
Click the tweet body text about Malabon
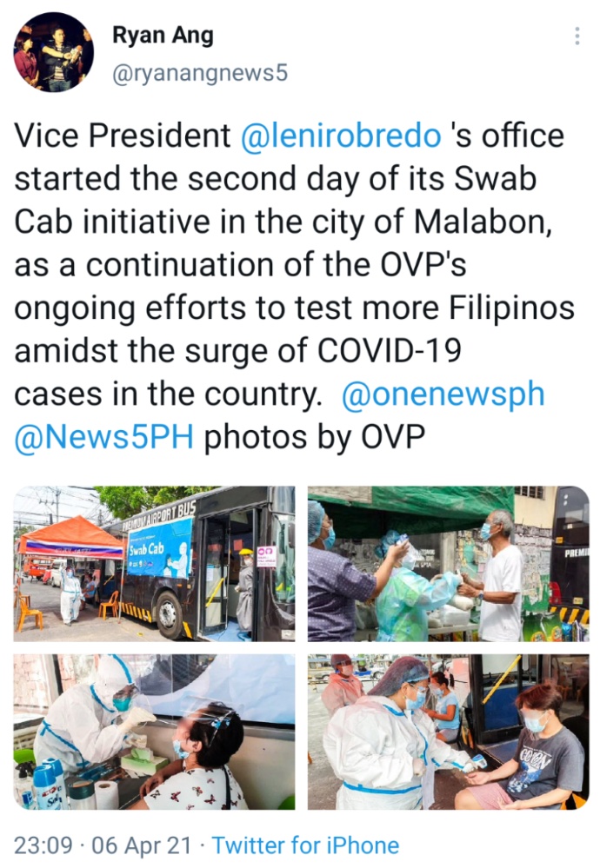point(294,286)
